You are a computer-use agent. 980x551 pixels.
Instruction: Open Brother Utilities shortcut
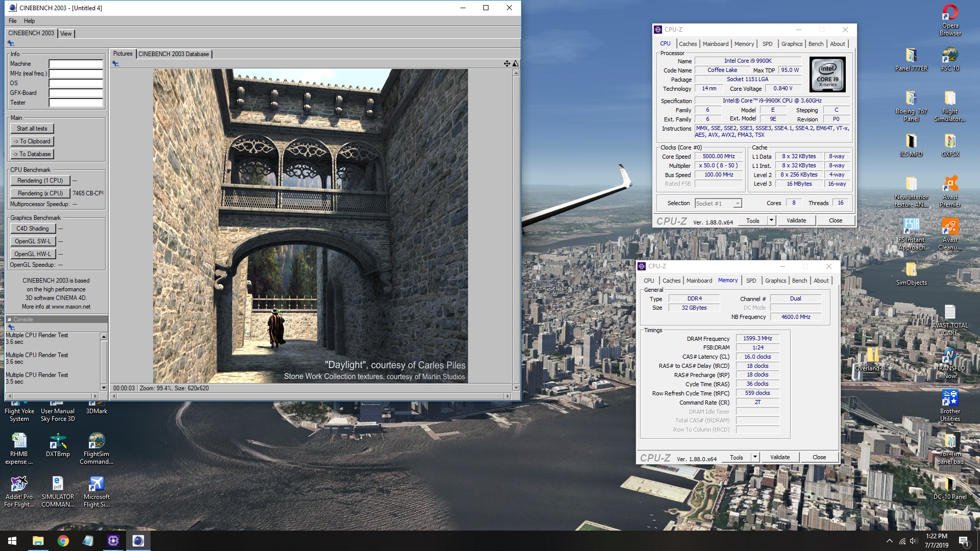[x=950, y=406]
